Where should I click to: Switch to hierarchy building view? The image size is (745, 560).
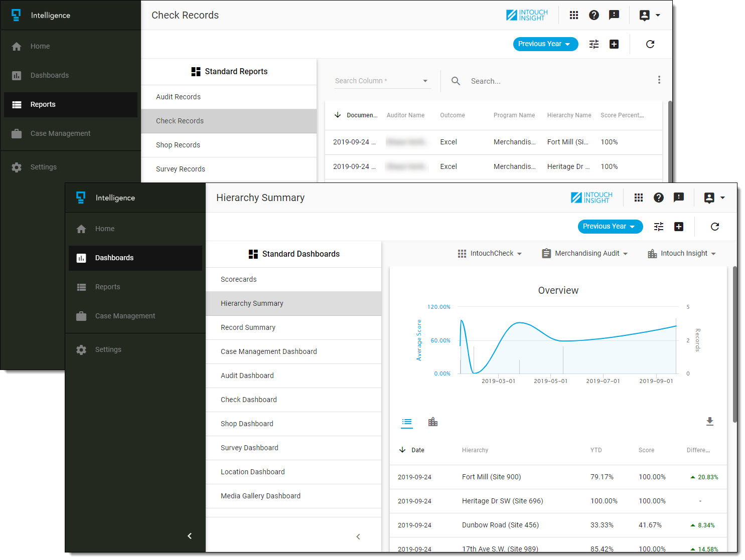point(433,422)
